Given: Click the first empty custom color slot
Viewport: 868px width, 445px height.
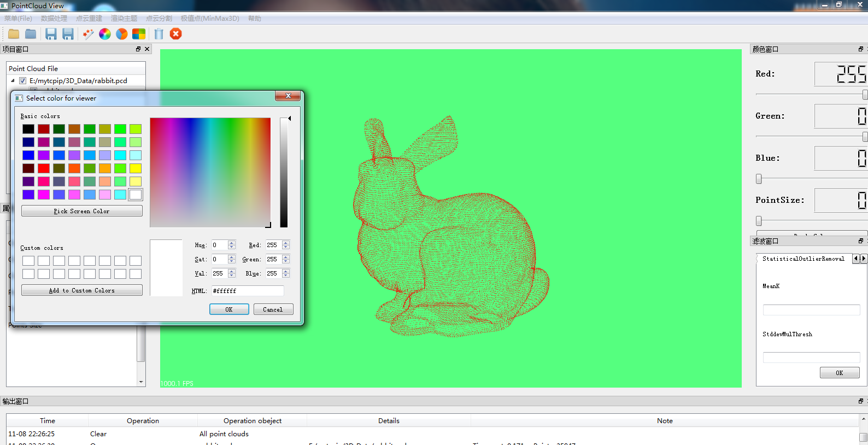Looking at the screenshot, I should pos(28,261).
